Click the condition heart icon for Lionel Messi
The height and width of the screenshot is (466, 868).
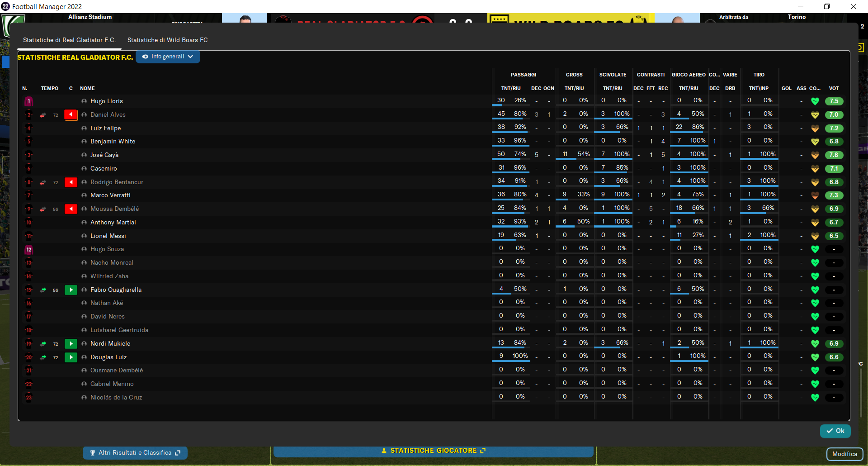pos(815,236)
